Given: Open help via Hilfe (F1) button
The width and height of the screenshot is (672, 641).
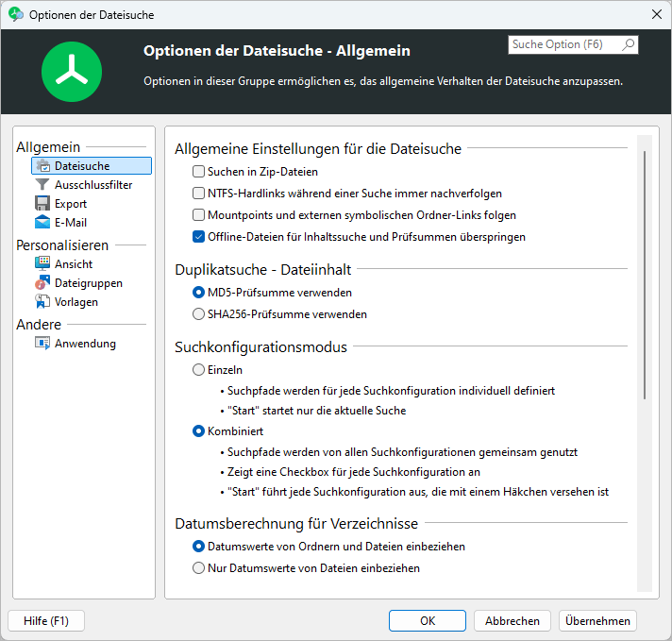Looking at the screenshot, I should tap(46, 621).
